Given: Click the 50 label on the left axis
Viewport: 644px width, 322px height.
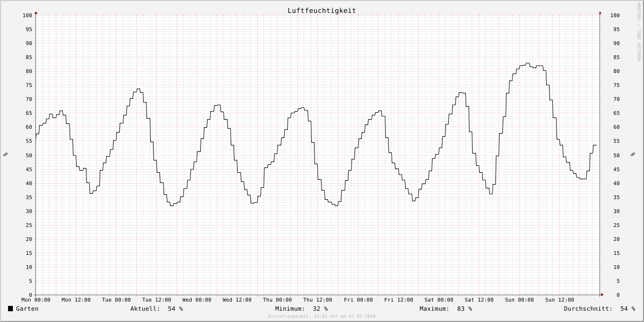Looking at the screenshot, I should 29,155.
